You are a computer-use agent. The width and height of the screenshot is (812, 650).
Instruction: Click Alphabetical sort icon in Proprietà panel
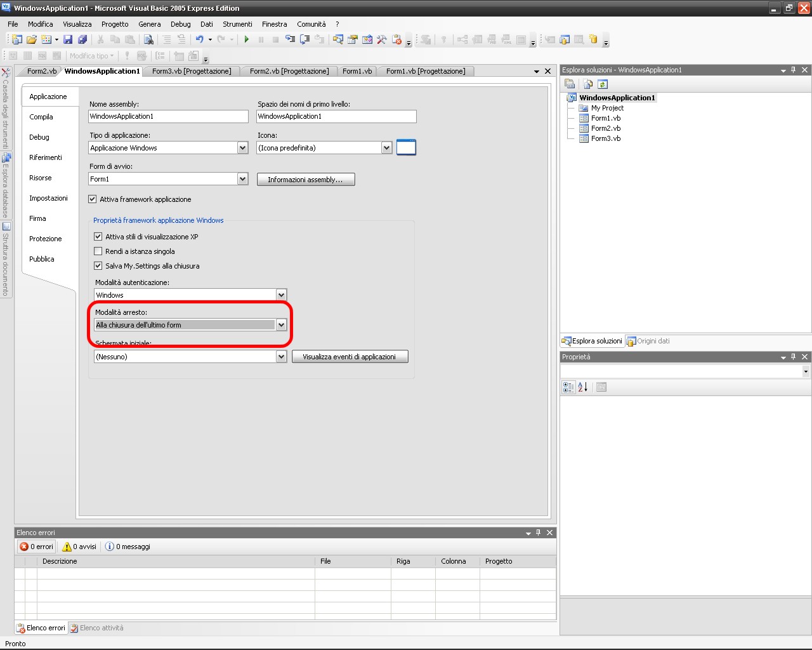(583, 387)
